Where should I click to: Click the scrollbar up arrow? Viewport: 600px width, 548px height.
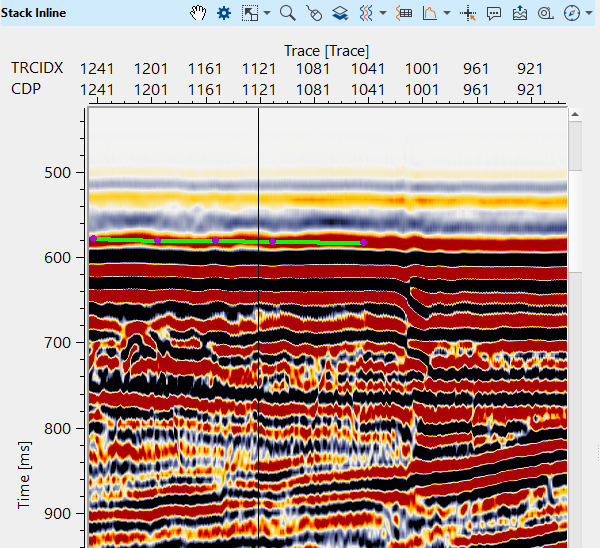(x=575, y=115)
